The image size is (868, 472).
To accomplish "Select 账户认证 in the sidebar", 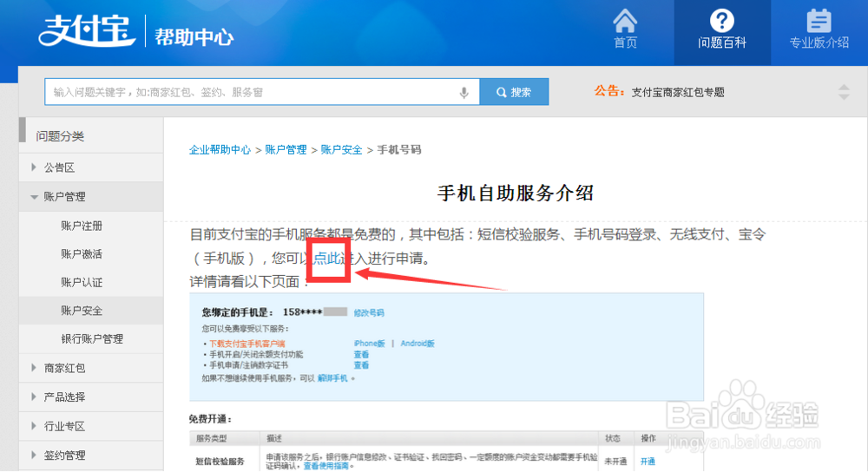I will click(x=82, y=283).
